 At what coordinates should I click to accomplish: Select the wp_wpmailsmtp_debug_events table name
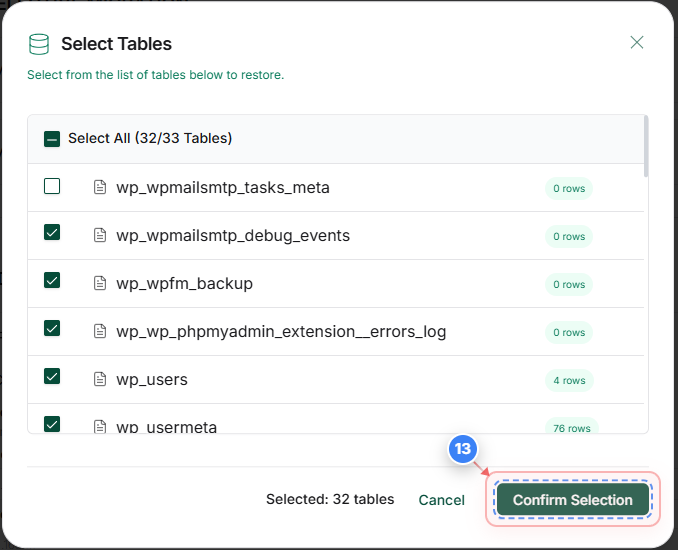click(x=233, y=236)
